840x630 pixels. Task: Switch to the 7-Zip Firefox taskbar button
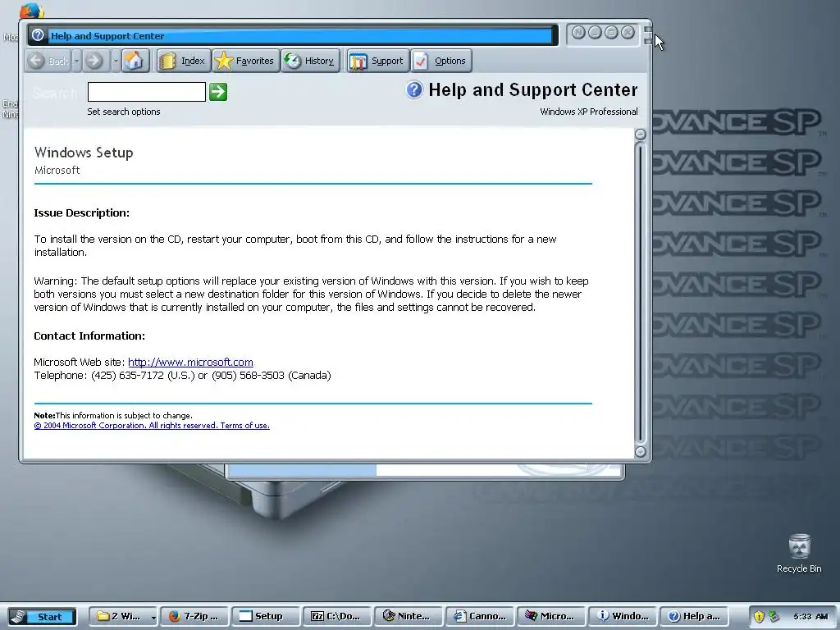pos(194,617)
